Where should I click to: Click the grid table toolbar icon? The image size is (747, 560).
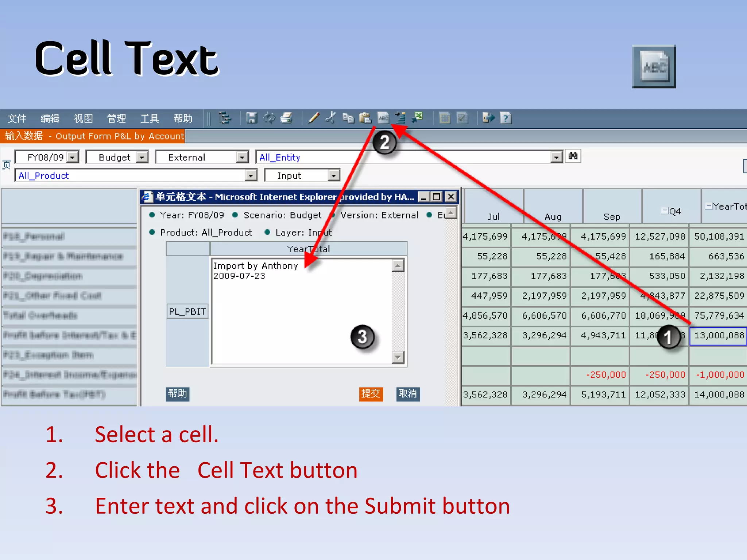pyautogui.click(x=445, y=118)
